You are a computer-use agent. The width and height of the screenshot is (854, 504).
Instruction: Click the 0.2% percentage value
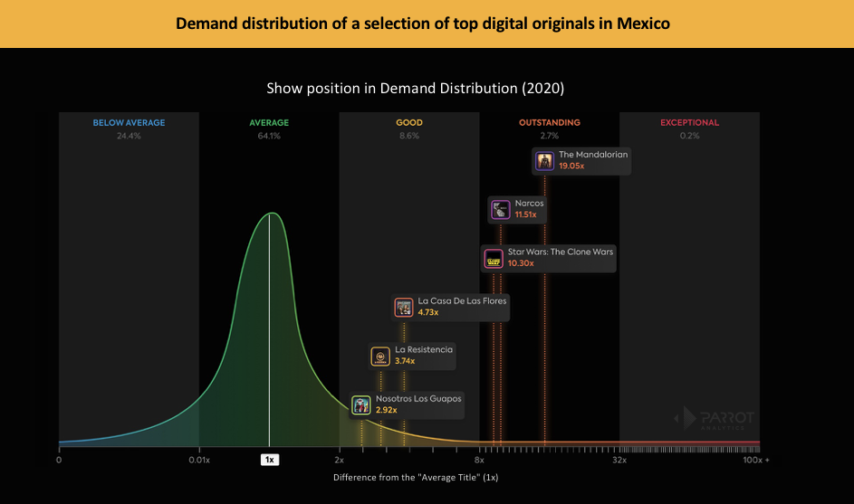689,136
